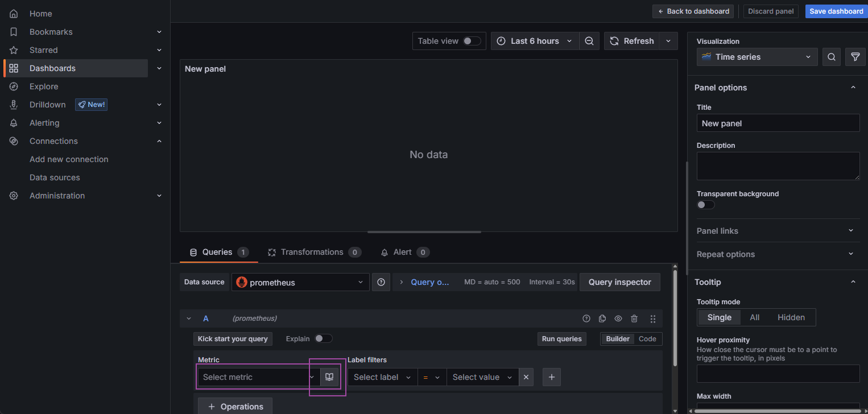Turn on Transparent background switch
This screenshot has height=414, width=868.
click(705, 205)
